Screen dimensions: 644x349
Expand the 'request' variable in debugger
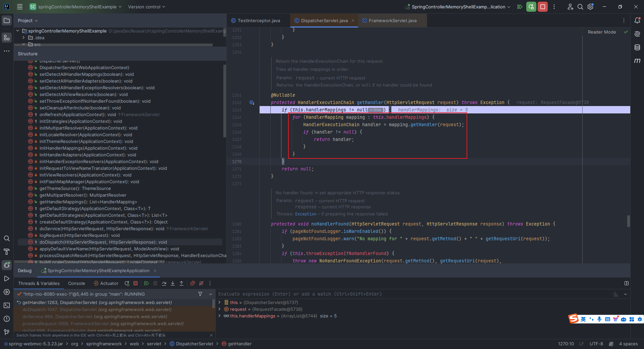(220, 309)
